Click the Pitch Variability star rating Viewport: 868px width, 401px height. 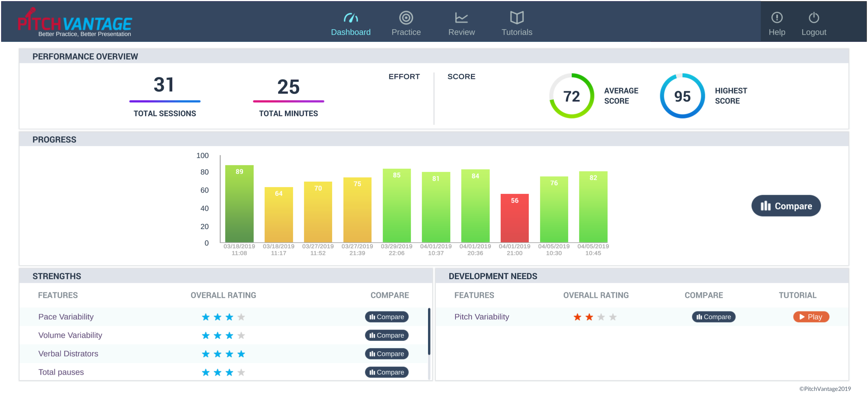click(x=595, y=317)
